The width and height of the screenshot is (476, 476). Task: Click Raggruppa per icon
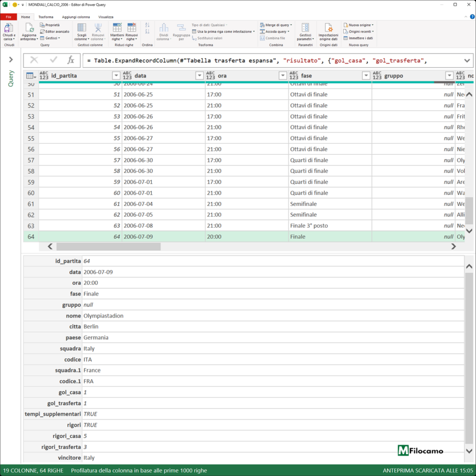click(x=181, y=27)
